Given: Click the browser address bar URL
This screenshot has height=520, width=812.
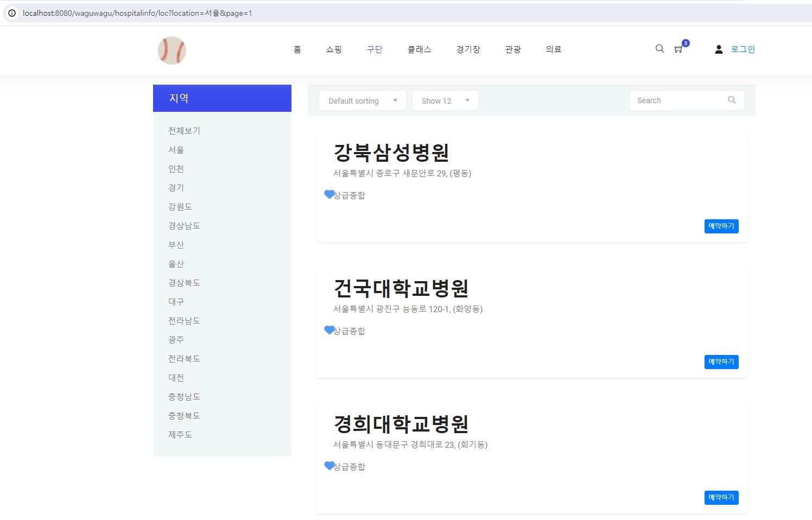Looking at the screenshot, I should [x=137, y=13].
